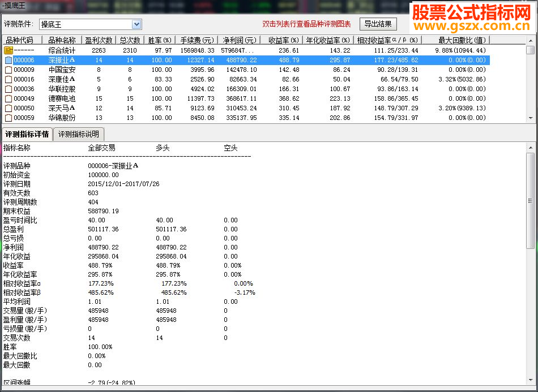The width and height of the screenshot is (538, 392).
Task: Click the 导出结果 button
Action: coord(378,24)
